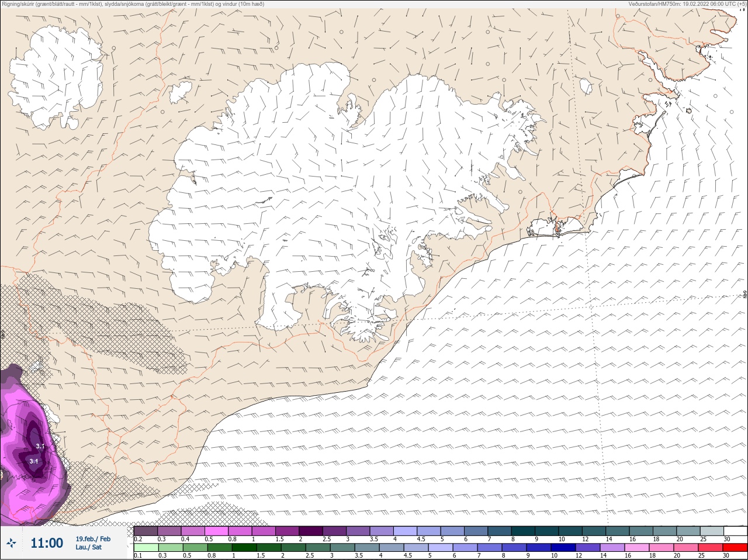The height and width of the screenshot is (560, 748).
Task: Click the weather office logo icon beside 11:00
Action: (x=11, y=543)
